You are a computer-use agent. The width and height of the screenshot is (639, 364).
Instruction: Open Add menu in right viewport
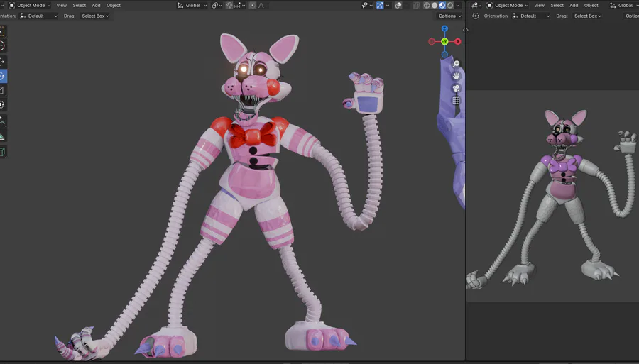click(574, 5)
